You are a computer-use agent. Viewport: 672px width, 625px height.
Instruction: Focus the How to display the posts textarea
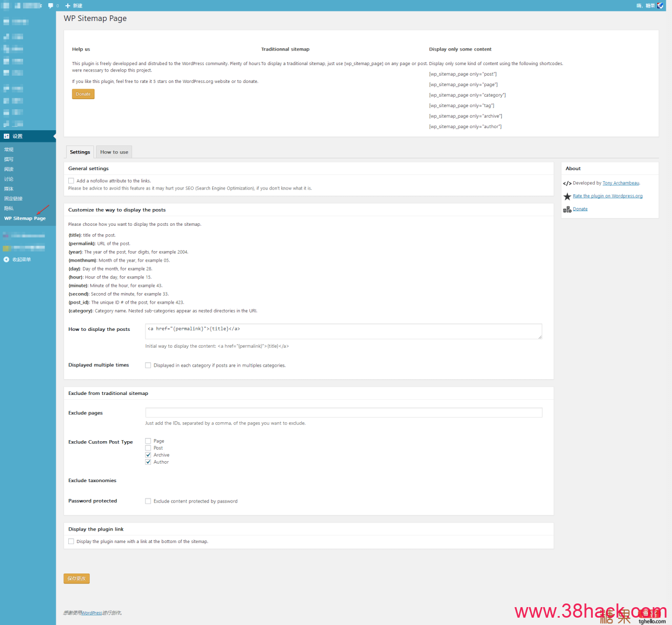[343, 331]
